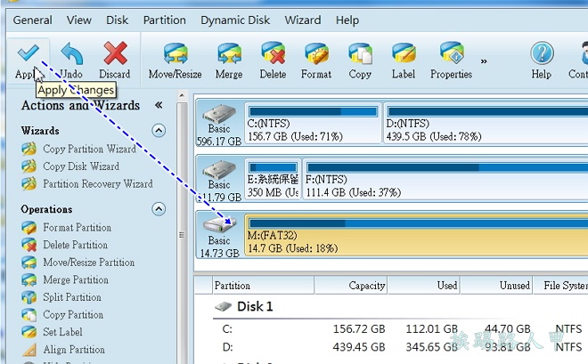588x364 pixels.
Task: Open the Properties toolbar icon
Action: [452, 53]
